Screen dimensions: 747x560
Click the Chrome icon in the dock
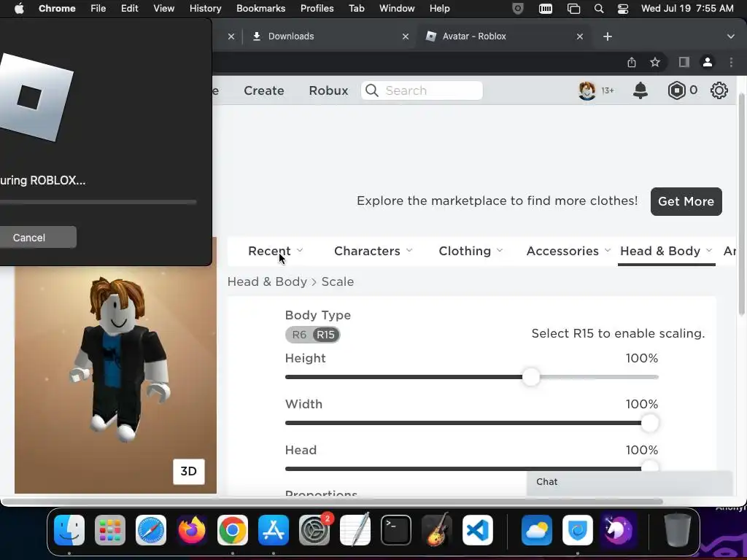pyautogui.click(x=233, y=530)
